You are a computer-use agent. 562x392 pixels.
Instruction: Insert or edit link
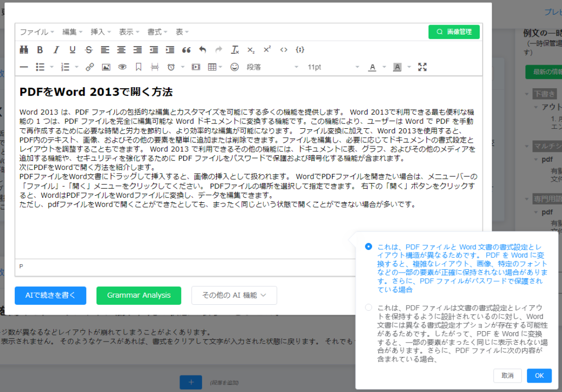89,67
